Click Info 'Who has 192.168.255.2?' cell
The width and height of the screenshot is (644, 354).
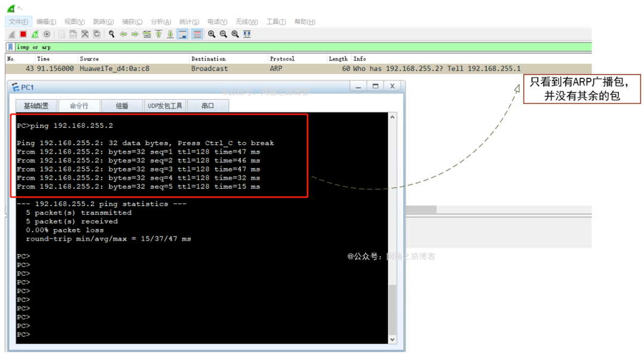[x=437, y=69]
